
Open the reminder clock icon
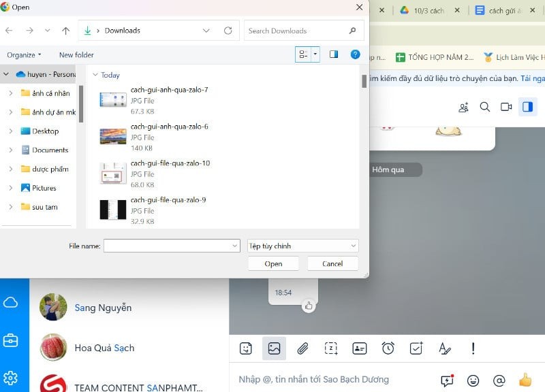point(388,348)
